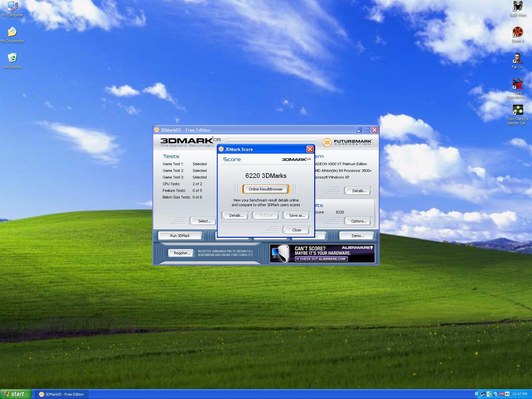Click the volume speaker tray icon
The height and width of the screenshot is (399, 532).
507,394
